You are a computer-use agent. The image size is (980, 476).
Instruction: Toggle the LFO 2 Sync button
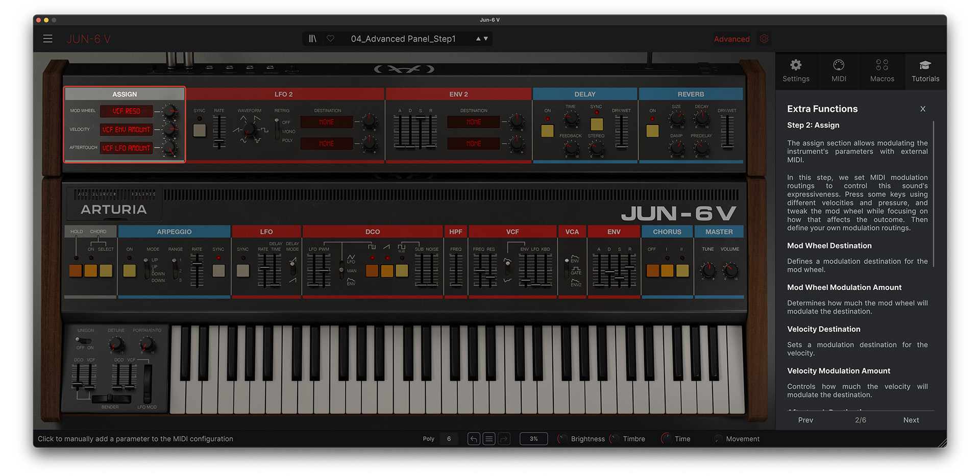pyautogui.click(x=200, y=130)
